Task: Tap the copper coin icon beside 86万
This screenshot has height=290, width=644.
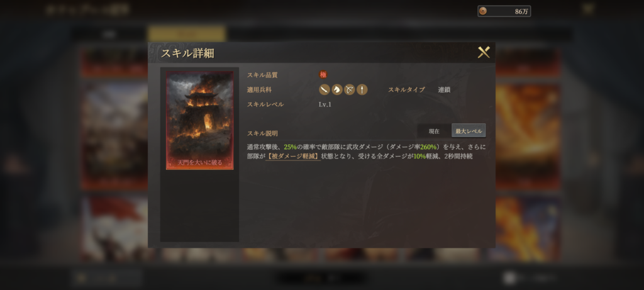Action: (483, 11)
